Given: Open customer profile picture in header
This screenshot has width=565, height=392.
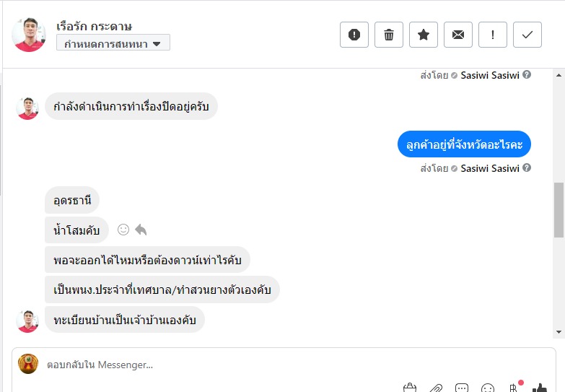Looking at the screenshot, I should click(x=29, y=35).
